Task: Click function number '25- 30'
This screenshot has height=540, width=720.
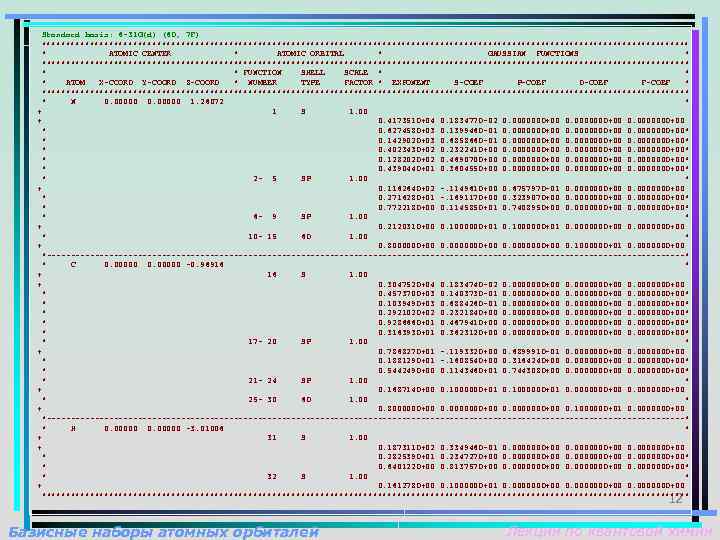Action: click(263, 400)
